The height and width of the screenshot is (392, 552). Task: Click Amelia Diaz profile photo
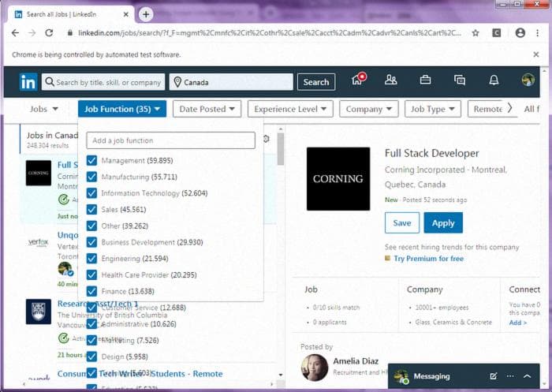tap(315, 367)
